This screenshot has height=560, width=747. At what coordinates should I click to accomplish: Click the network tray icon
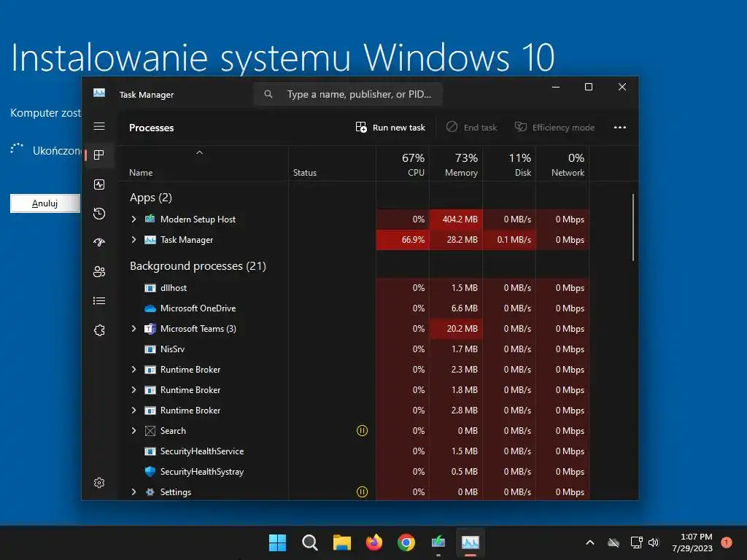point(636,542)
